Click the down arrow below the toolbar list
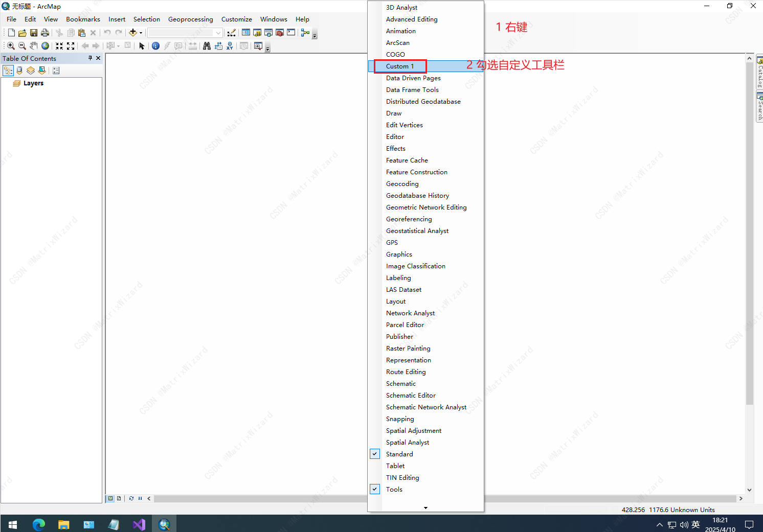This screenshot has width=763, height=532. [x=425, y=507]
